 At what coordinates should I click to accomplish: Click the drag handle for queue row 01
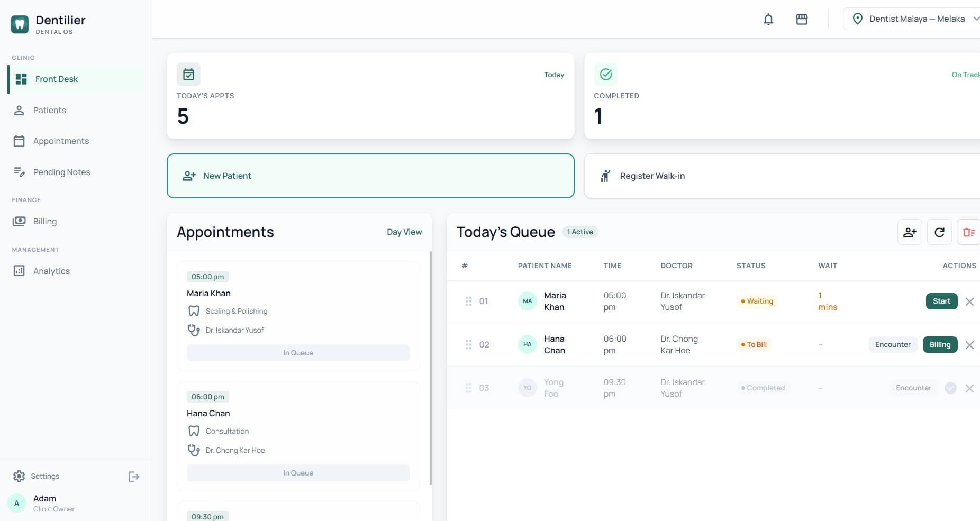click(x=468, y=301)
